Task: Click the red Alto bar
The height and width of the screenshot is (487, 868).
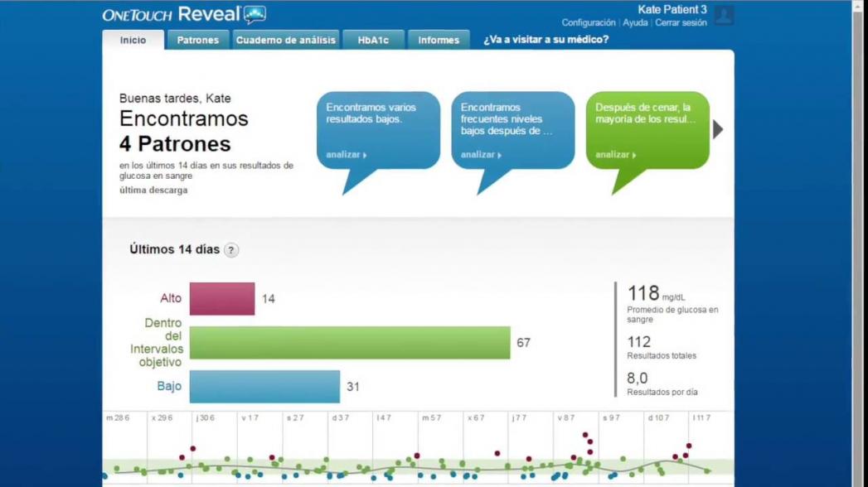Action: point(222,299)
